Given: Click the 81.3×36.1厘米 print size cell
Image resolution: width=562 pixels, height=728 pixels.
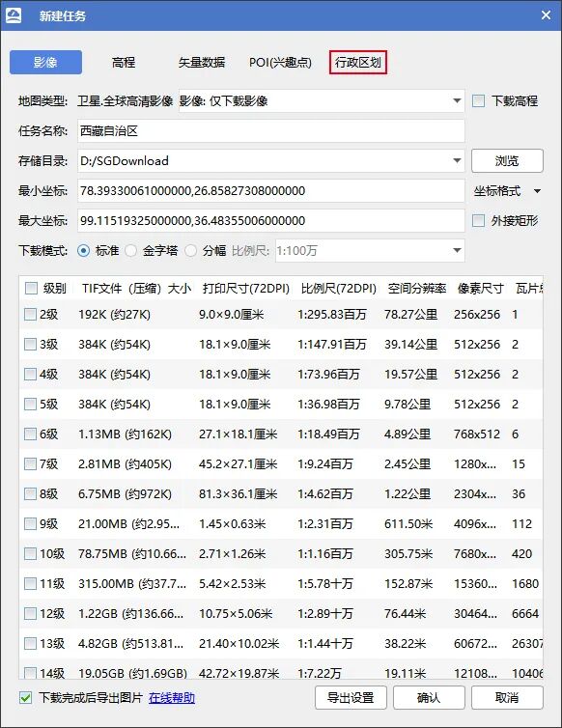Looking at the screenshot, I should tap(238, 493).
